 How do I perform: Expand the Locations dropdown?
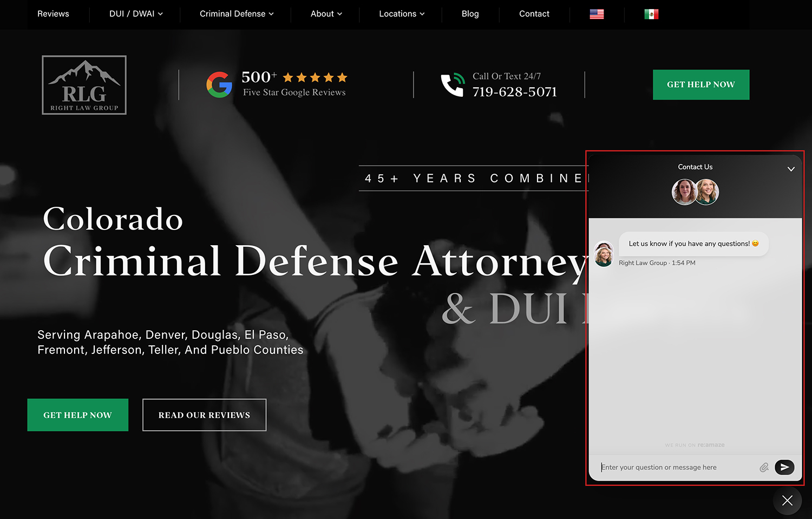401,14
